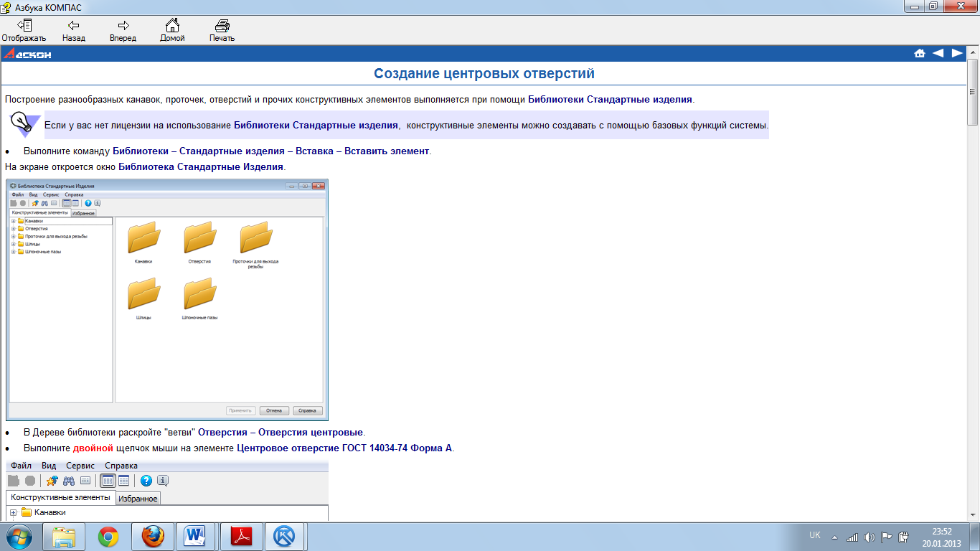Expand Отверстия plus in small library tree
The height and width of the screenshot is (551, 980).
tap(13, 229)
